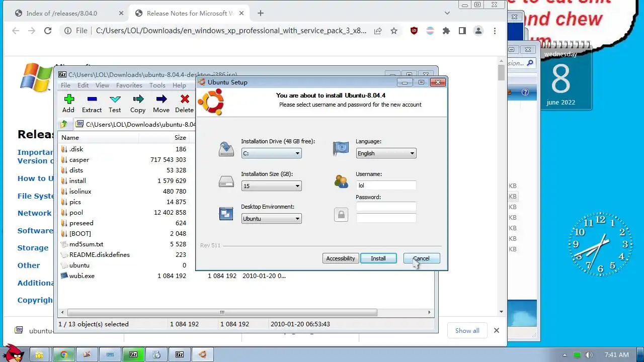The width and height of the screenshot is (644, 362).
Task: Open the Favorites menu in 7-Zip
Action: tap(129, 85)
